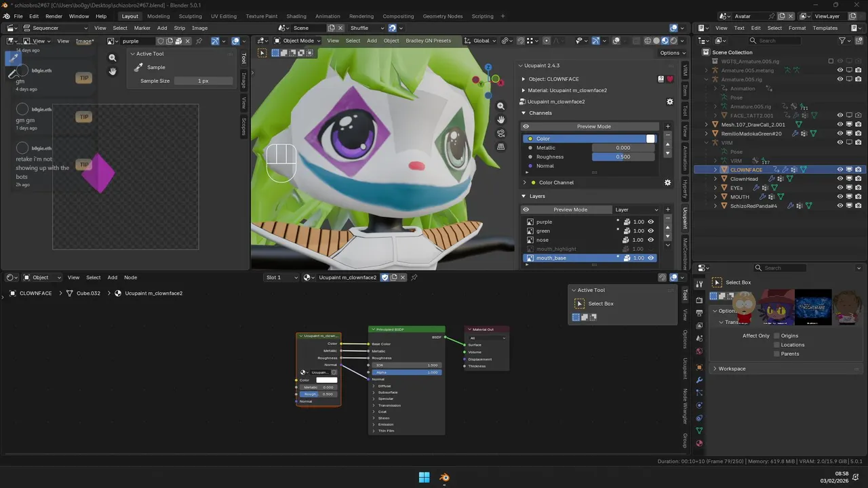Image resolution: width=868 pixels, height=488 pixels.
Task: Click the Select Box tool icon in node editor
Action: point(579,304)
